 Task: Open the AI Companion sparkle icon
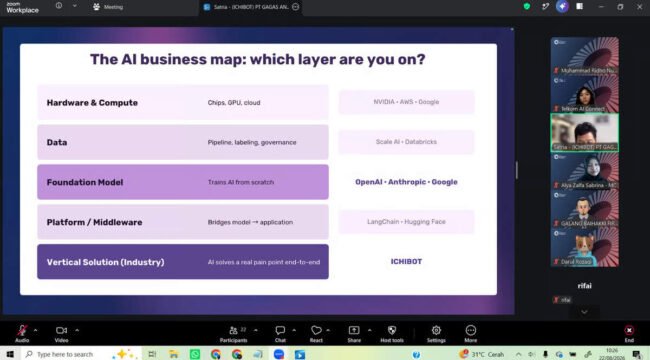click(x=562, y=6)
